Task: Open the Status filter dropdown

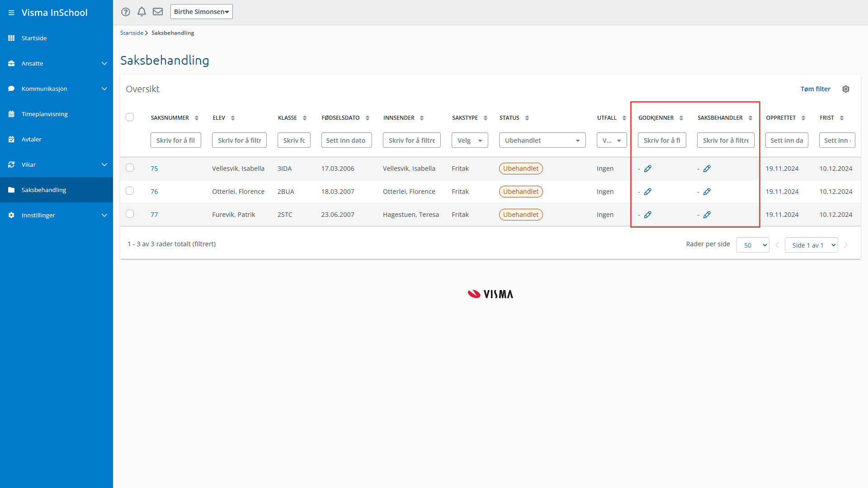Action: pyautogui.click(x=542, y=141)
